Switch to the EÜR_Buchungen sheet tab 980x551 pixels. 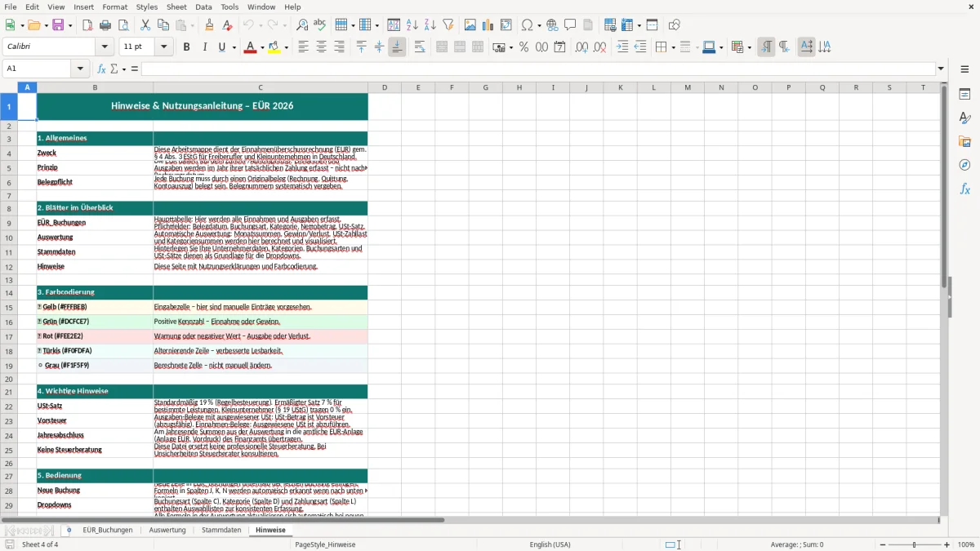coord(107,530)
